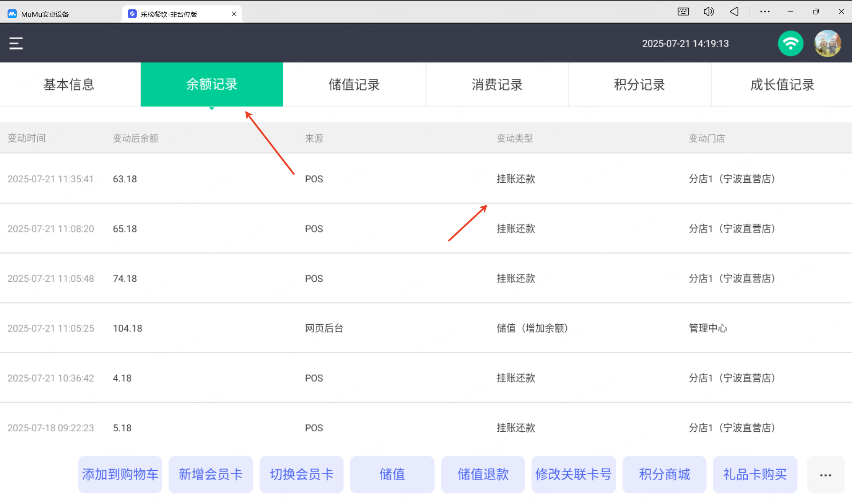The width and height of the screenshot is (852, 504).
Task: Click the balance value 4.18
Action: pos(122,378)
